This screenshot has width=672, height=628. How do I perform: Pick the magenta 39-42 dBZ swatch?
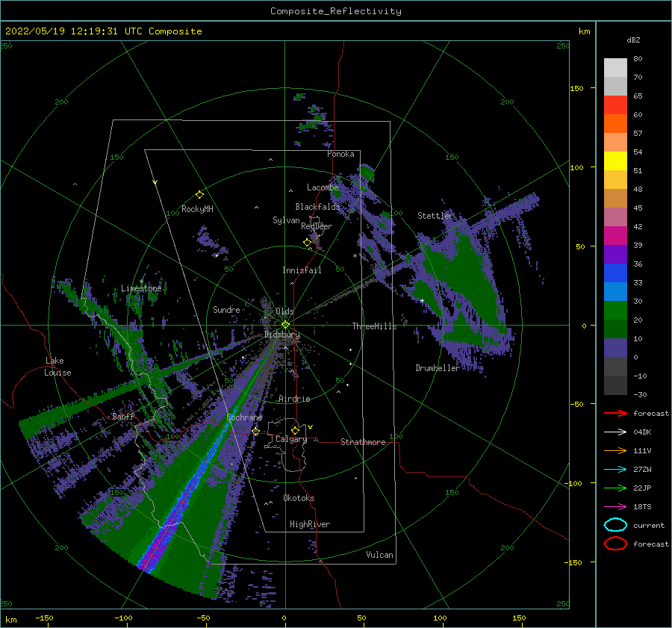pos(615,236)
